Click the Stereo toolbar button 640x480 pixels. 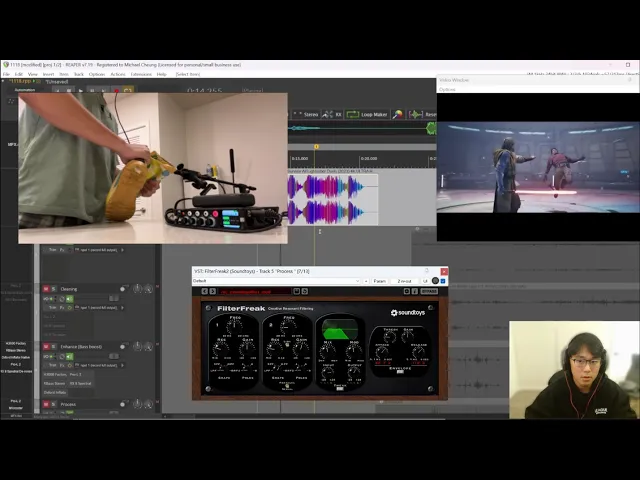[307, 115]
